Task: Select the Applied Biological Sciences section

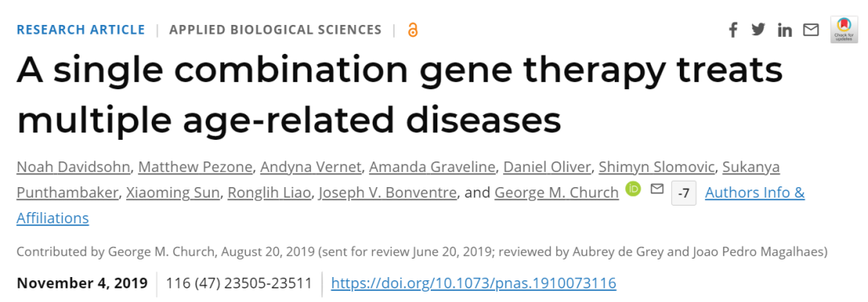Action: 276,30
